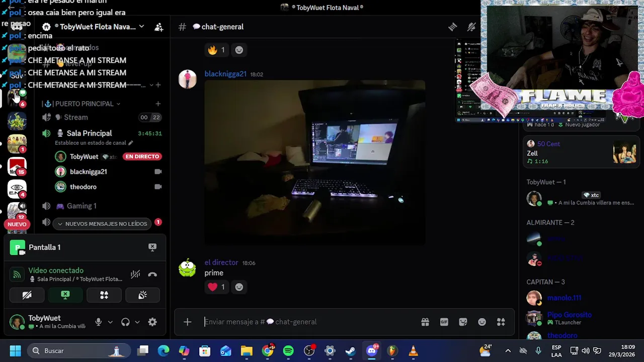The image size is (644, 362).
Task: Open the emoji picker
Action: click(x=482, y=322)
